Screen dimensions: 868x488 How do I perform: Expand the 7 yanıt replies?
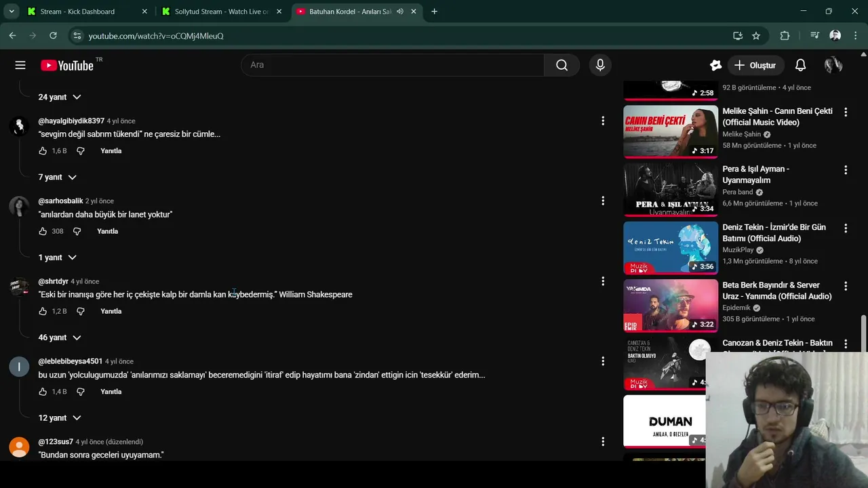58,177
